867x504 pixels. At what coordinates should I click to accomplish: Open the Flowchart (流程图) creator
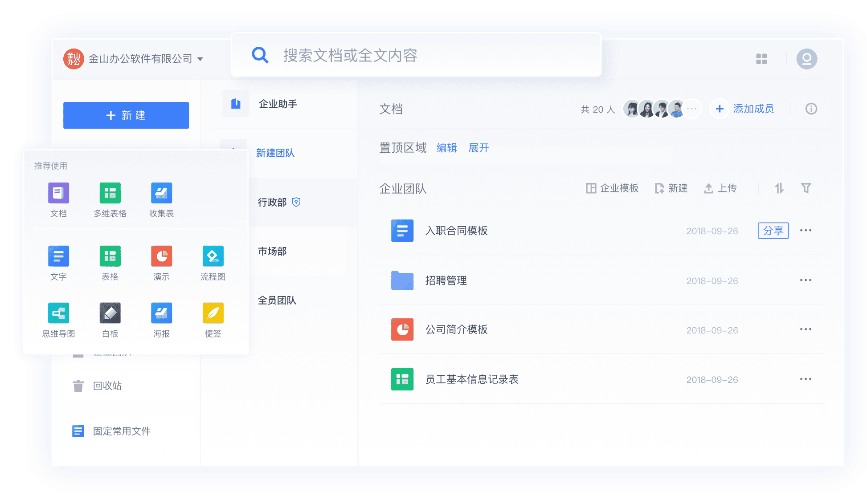click(213, 256)
